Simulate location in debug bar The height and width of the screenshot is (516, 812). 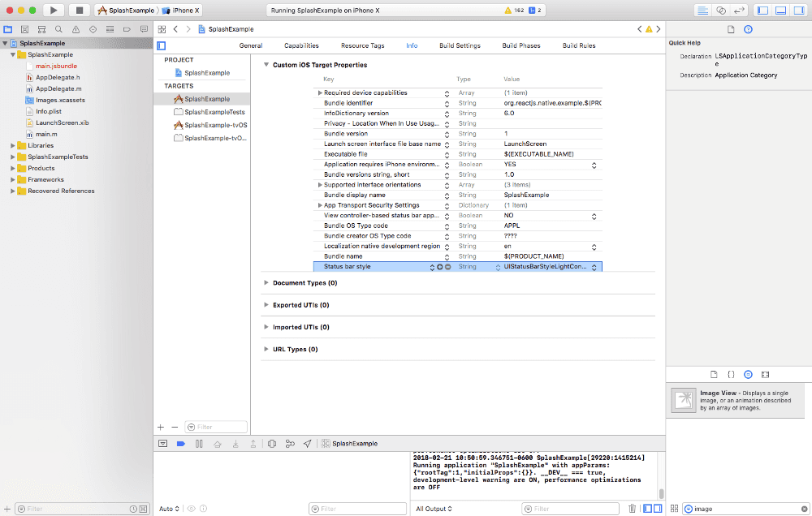[x=308, y=444]
